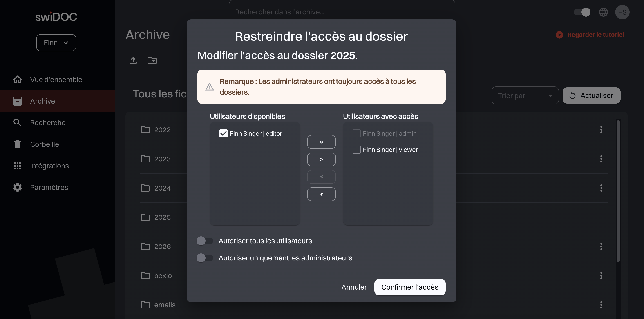This screenshot has width=644, height=319.
Task: Open Paramètres in the sidebar
Action: [49, 187]
